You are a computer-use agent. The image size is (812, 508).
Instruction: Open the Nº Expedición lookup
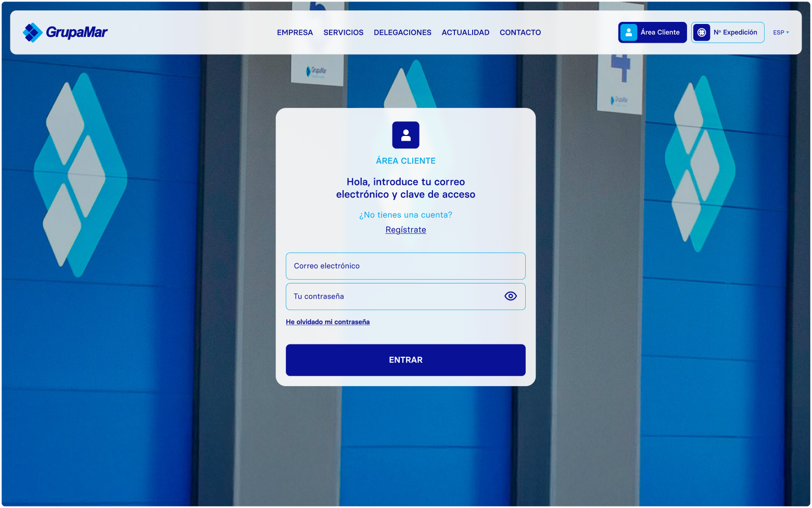pos(728,32)
